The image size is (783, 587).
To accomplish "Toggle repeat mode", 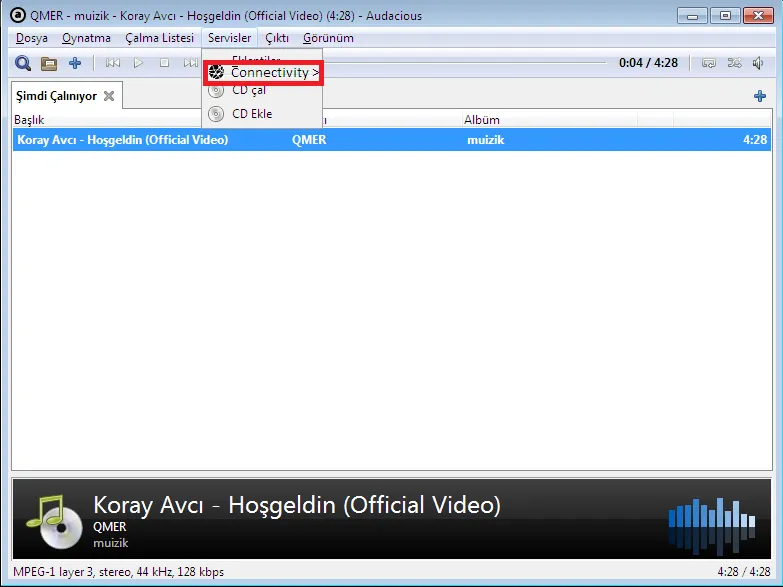I will coord(709,63).
